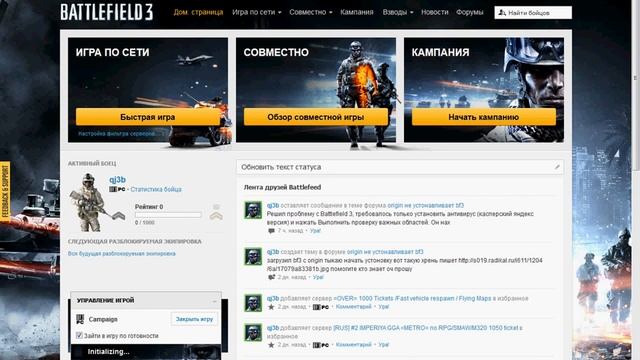Screen dimensions: 640x360
Task: Click star icon on IMPERIYA GGA METRO post
Action: [271, 345]
